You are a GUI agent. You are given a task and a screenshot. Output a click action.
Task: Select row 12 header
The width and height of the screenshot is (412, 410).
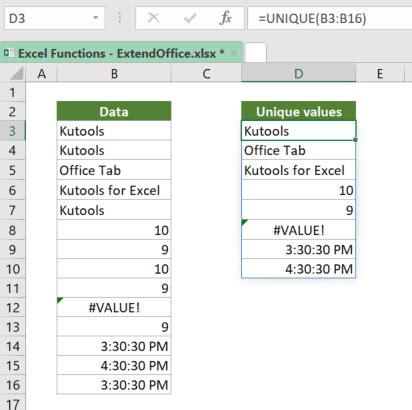click(13, 307)
